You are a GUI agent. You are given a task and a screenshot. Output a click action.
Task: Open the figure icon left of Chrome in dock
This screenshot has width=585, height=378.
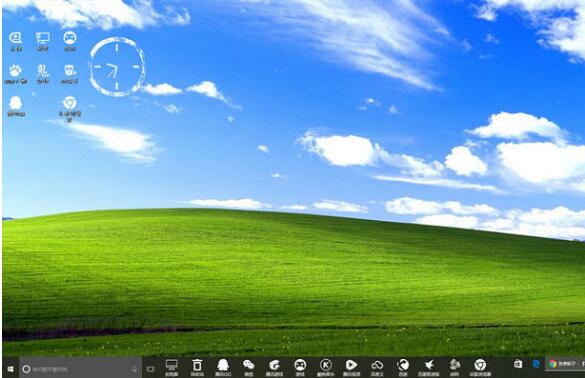pos(454,367)
